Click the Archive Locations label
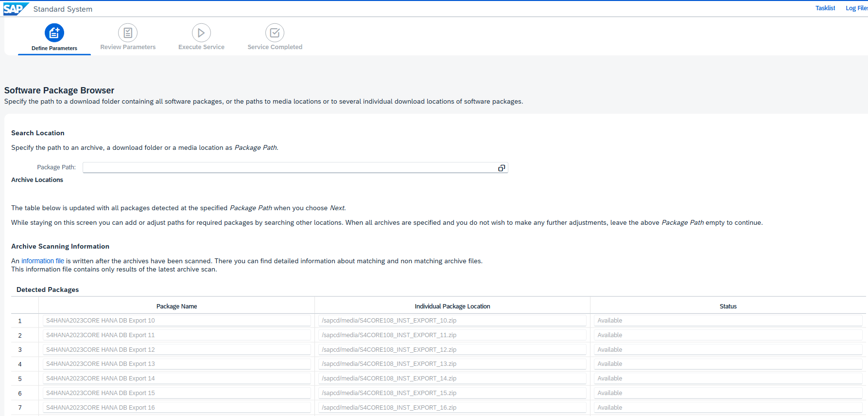This screenshot has height=416, width=868. click(37, 180)
